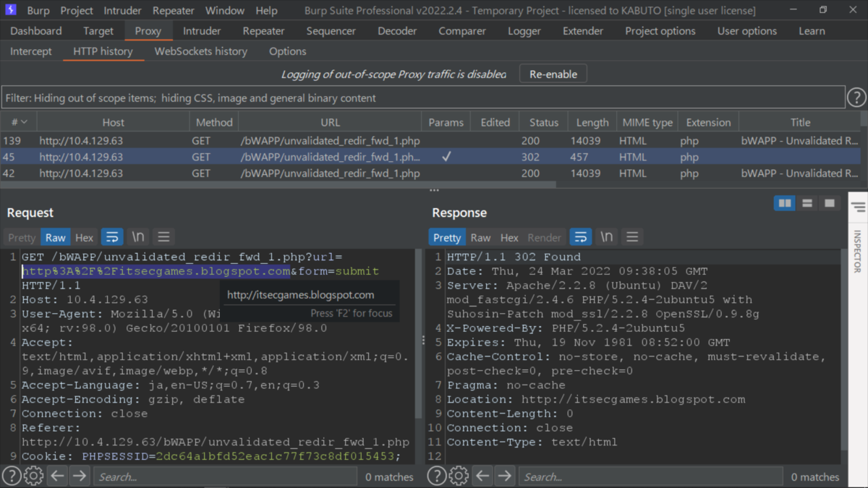Go to next match in Response search

(505, 476)
